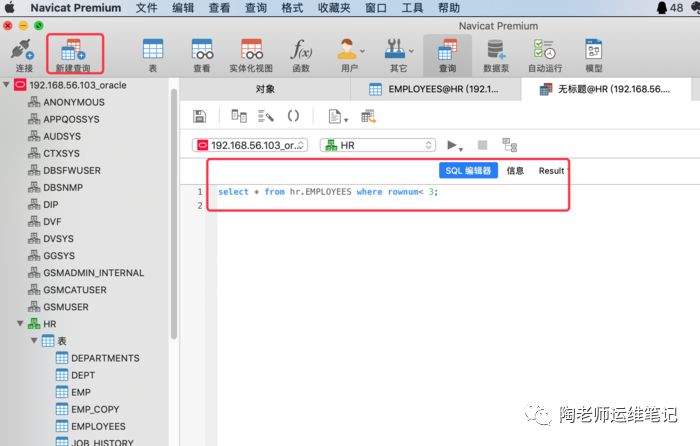The width and height of the screenshot is (700, 446).
Task: Open the 编辑 menu
Action: coord(183,8)
